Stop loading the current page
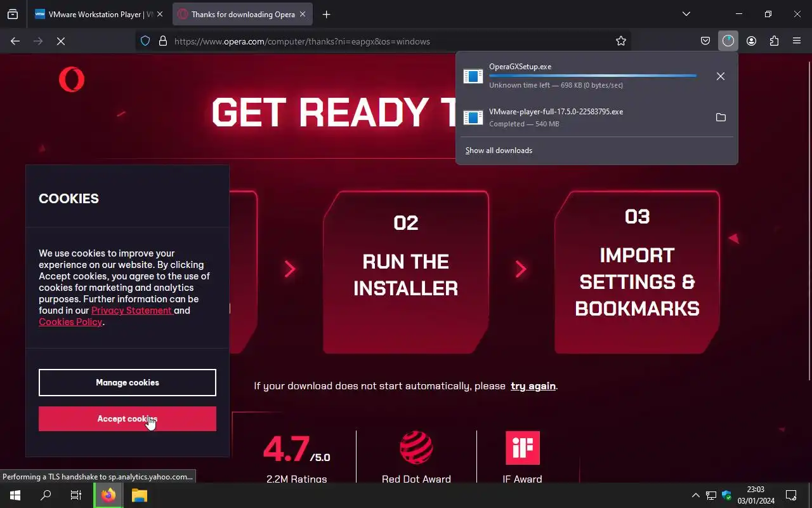The height and width of the screenshot is (508, 812). click(x=61, y=41)
